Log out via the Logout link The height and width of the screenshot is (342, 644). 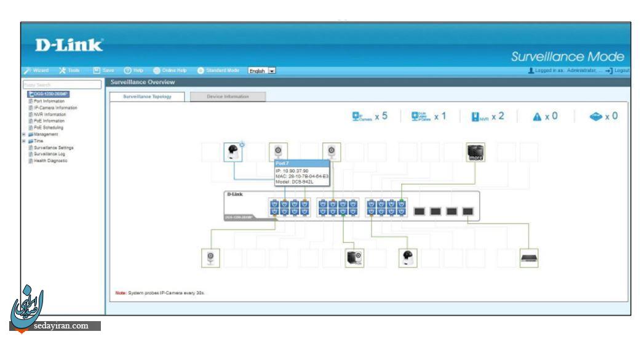618,71
